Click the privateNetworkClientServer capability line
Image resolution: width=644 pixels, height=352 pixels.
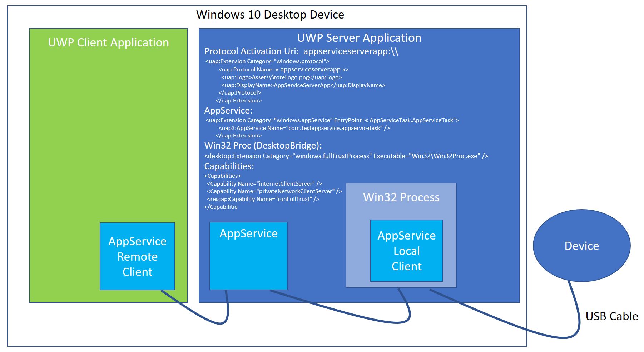point(274,191)
